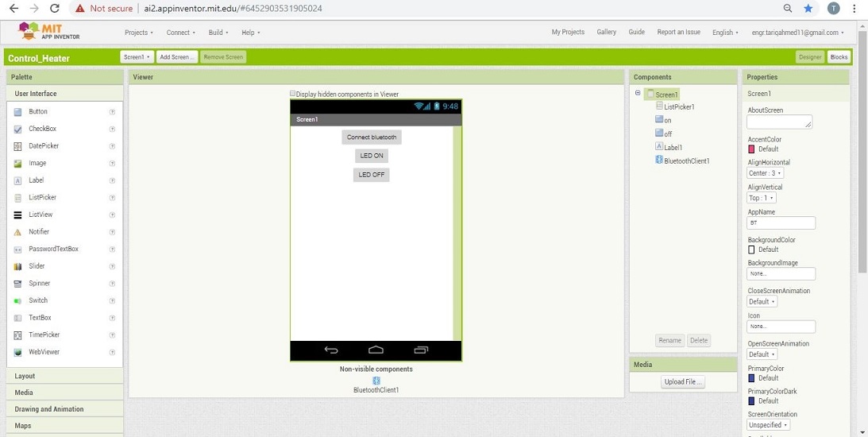868x437 pixels.
Task: Expand the Media palette section
Action: coord(65,393)
